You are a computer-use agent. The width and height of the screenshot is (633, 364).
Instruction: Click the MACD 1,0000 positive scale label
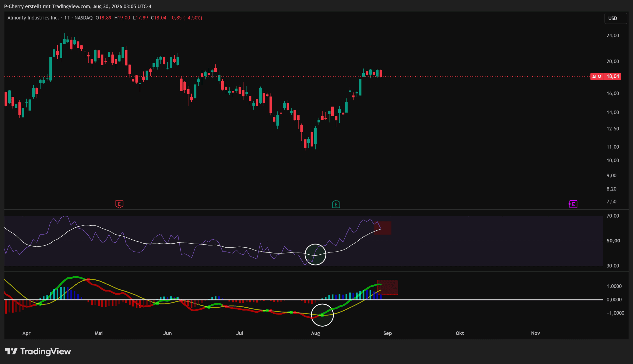coord(614,286)
